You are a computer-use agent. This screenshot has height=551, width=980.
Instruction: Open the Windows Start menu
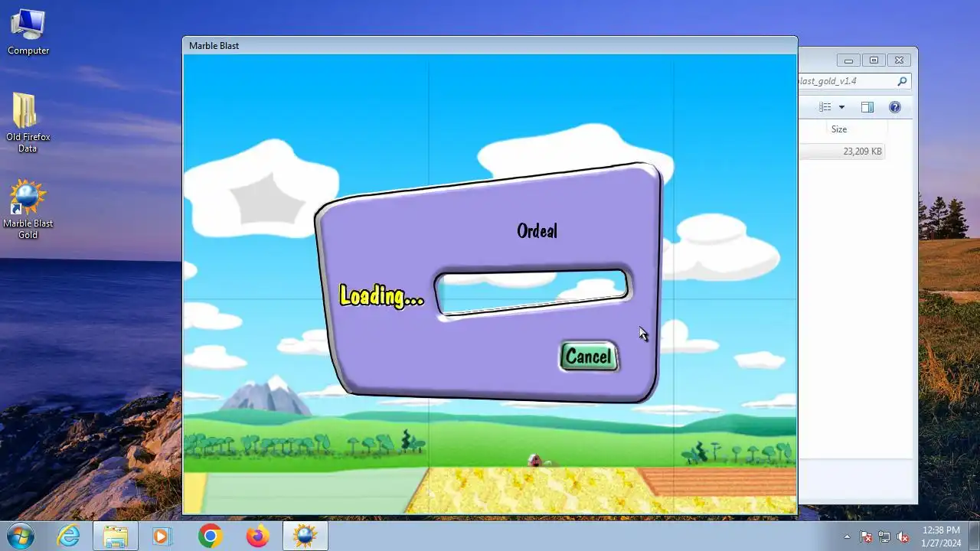(x=21, y=536)
